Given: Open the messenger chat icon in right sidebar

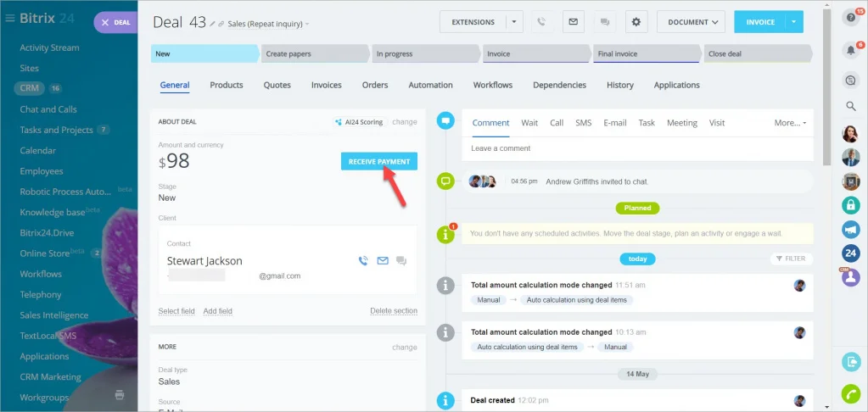Looking at the screenshot, I should [851, 81].
